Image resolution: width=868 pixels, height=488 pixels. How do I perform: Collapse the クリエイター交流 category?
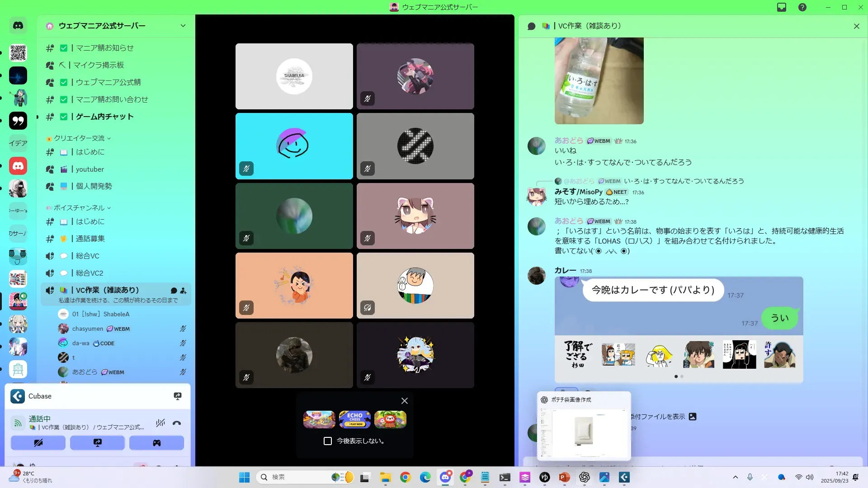tap(79, 138)
